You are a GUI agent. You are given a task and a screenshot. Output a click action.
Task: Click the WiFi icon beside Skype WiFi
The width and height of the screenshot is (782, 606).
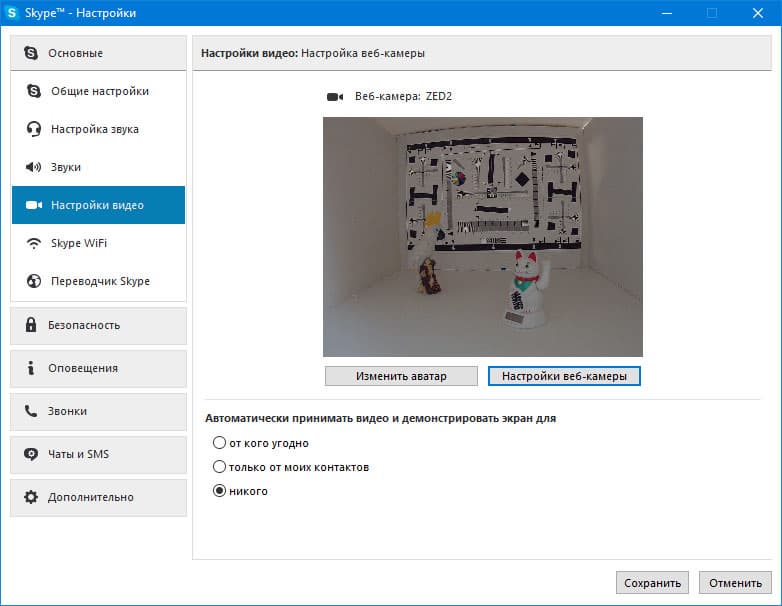[33, 243]
